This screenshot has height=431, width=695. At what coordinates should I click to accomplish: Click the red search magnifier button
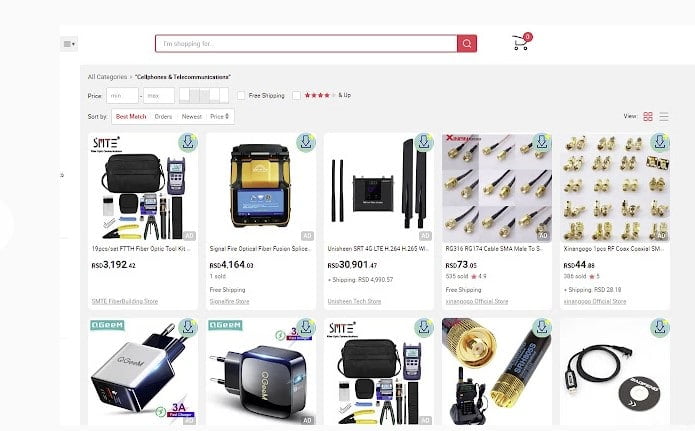tap(467, 43)
